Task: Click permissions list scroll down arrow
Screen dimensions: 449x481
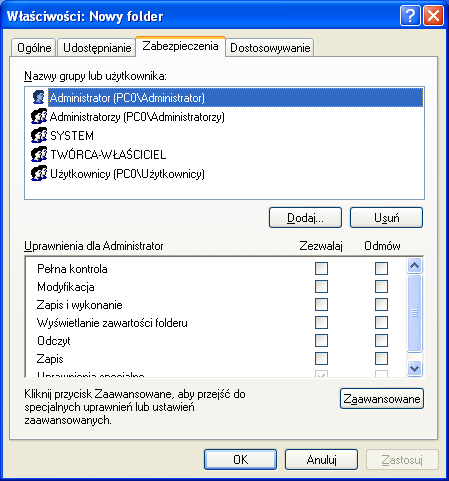Action: pos(414,369)
